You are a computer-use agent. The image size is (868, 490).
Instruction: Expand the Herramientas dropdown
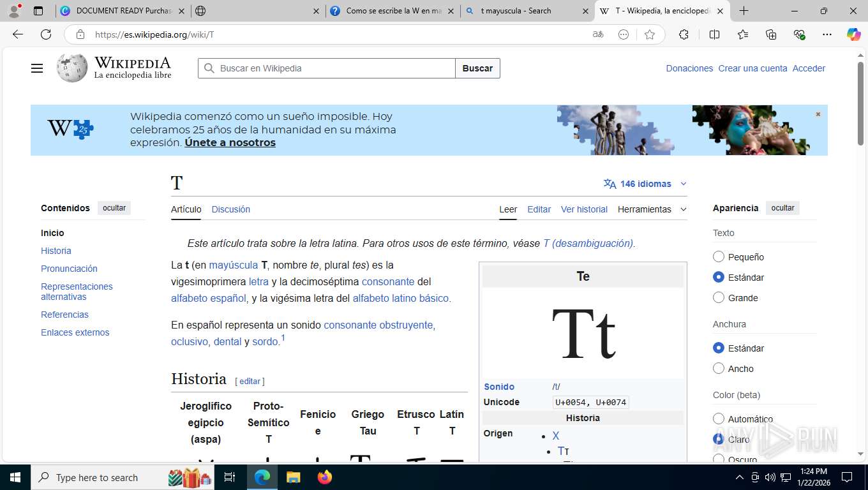click(652, 209)
